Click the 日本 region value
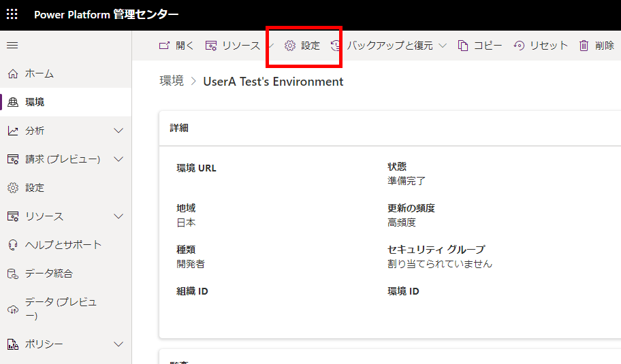Viewport: 621px width, 364px height. pos(186,222)
